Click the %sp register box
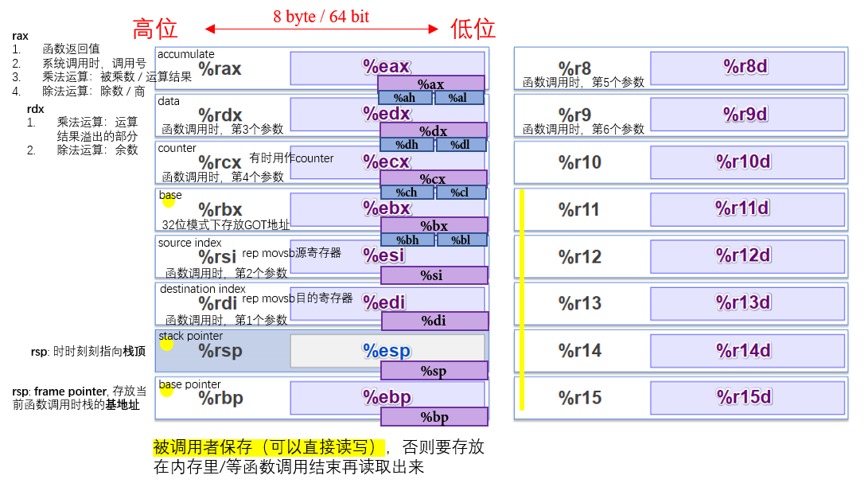Screen dimensions: 868x487 434,370
